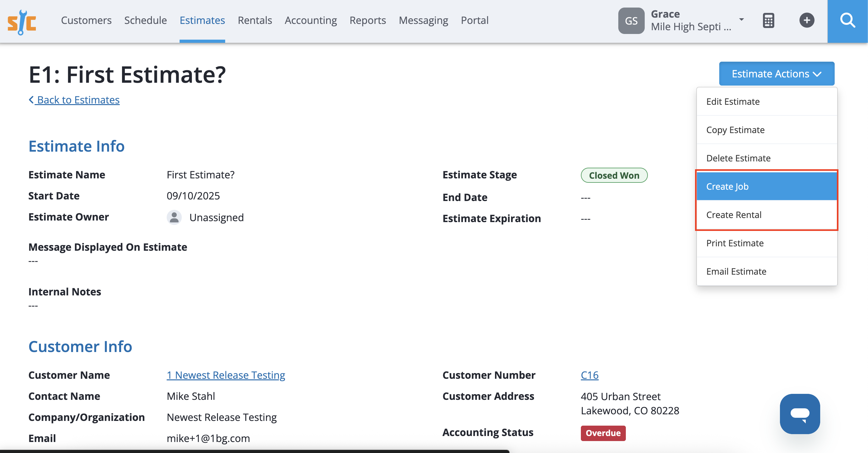Open the Schedule tab
This screenshot has width=868, height=453.
pos(146,20)
